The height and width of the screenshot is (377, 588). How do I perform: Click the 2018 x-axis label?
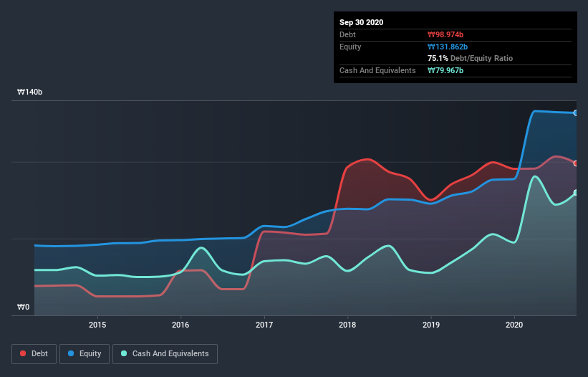[x=347, y=325]
